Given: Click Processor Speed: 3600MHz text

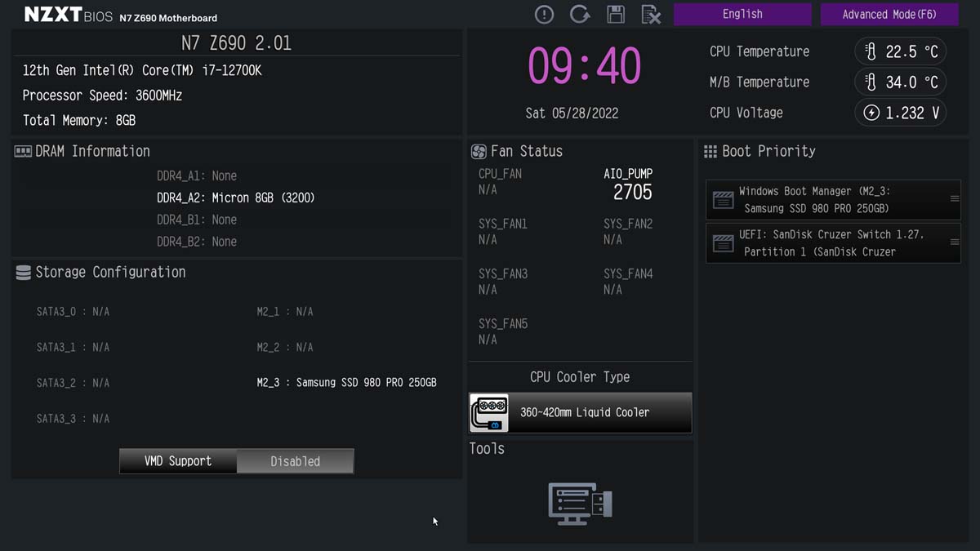Looking at the screenshot, I should point(102,96).
